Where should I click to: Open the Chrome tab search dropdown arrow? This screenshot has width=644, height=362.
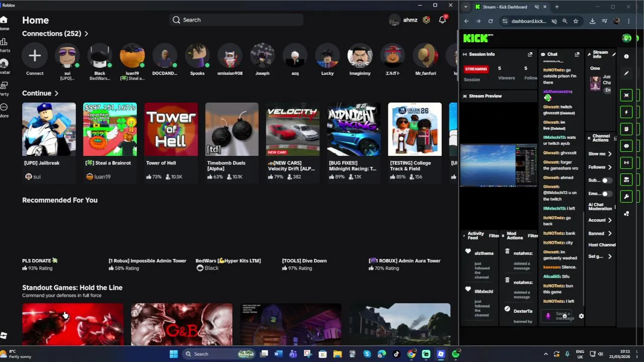pos(466,7)
